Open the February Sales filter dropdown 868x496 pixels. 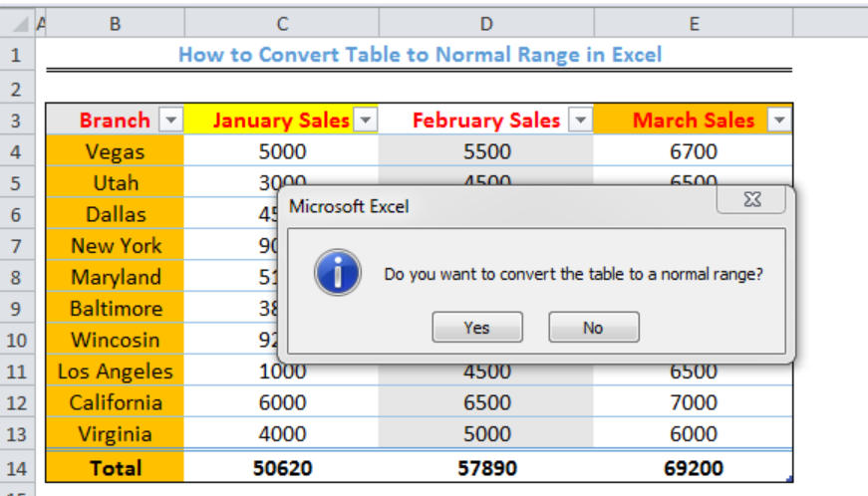[581, 120]
